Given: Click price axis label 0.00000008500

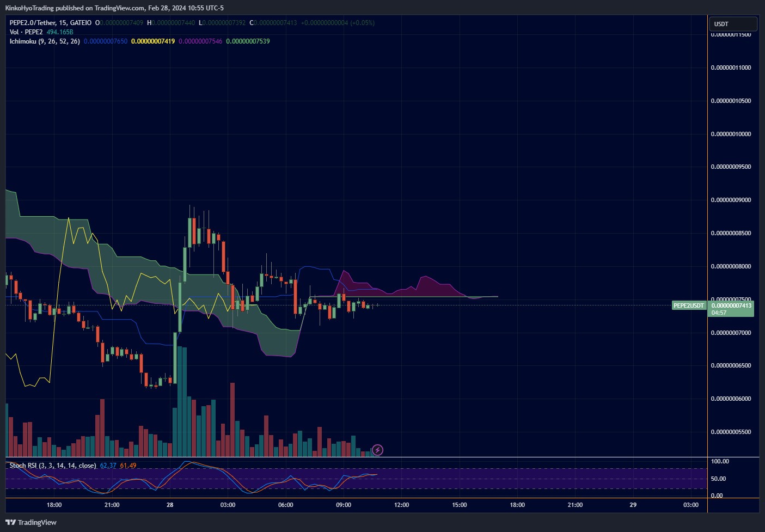Looking at the screenshot, I should pos(731,233).
